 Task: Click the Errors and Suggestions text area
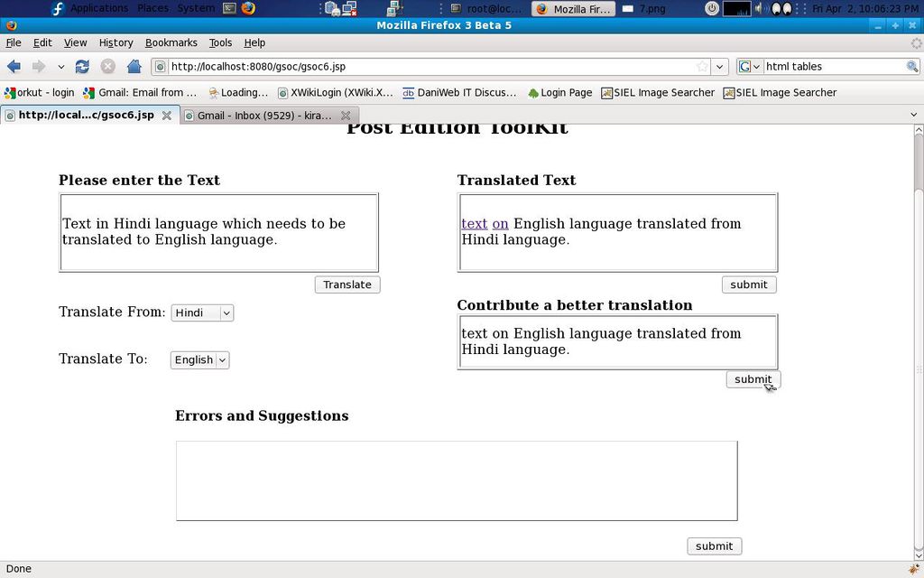[x=456, y=480]
